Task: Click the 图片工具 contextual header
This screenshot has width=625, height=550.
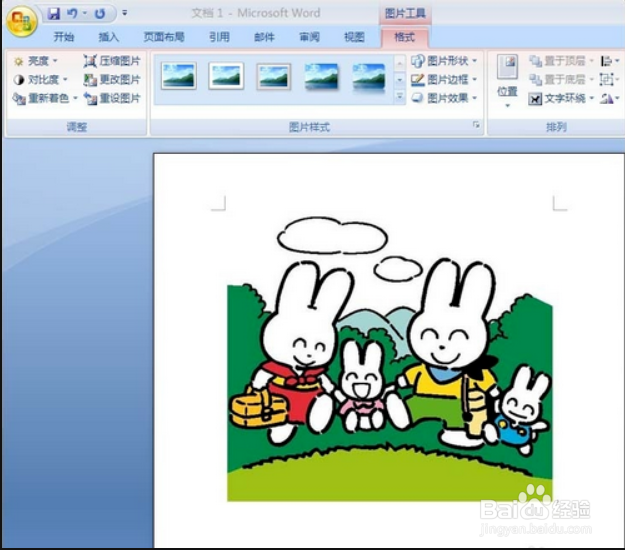Action: (x=405, y=14)
